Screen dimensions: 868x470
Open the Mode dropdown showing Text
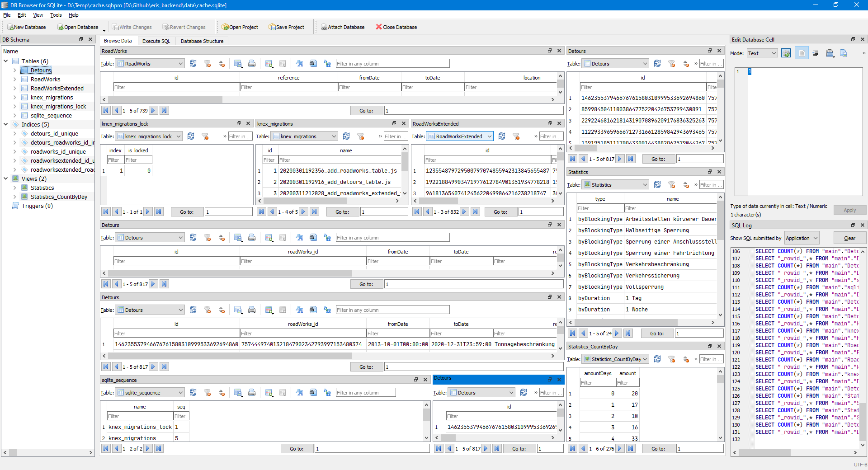coord(762,53)
